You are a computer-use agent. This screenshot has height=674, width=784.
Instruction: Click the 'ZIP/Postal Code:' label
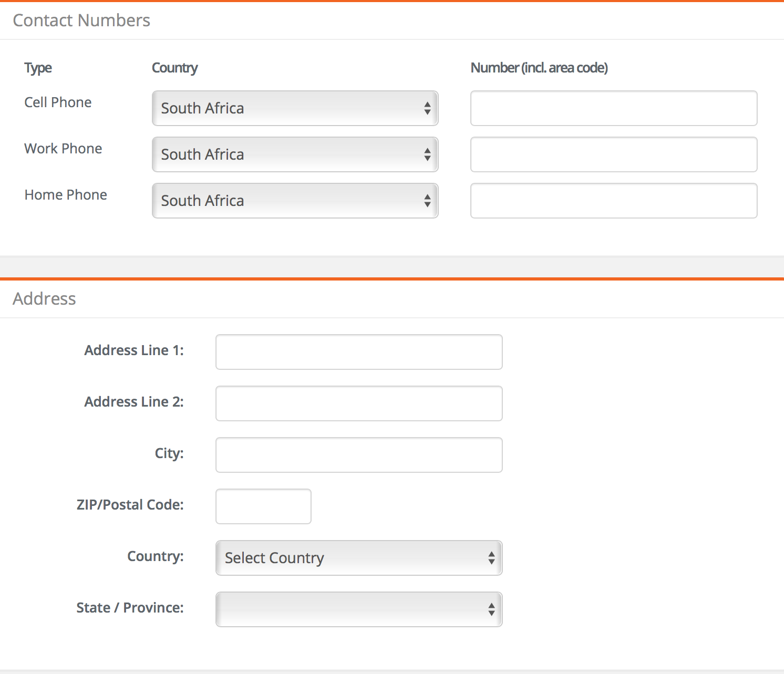[x=130, y=505]
